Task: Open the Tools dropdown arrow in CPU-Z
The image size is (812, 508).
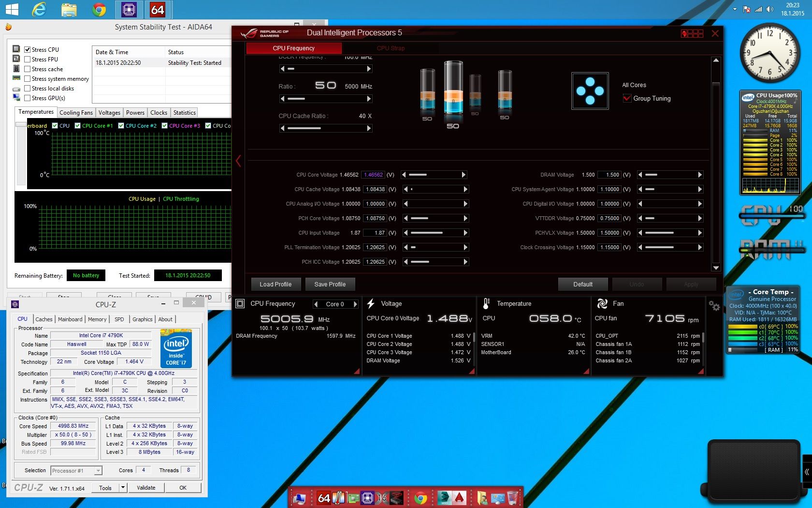Action: coord(123,488)
